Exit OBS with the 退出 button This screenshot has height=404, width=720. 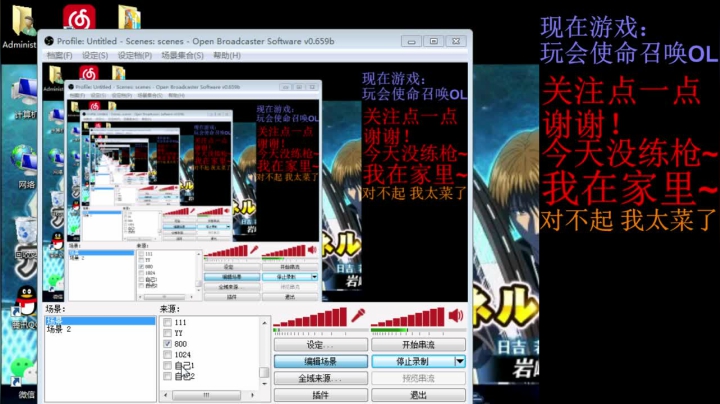[x=418, y=395]
